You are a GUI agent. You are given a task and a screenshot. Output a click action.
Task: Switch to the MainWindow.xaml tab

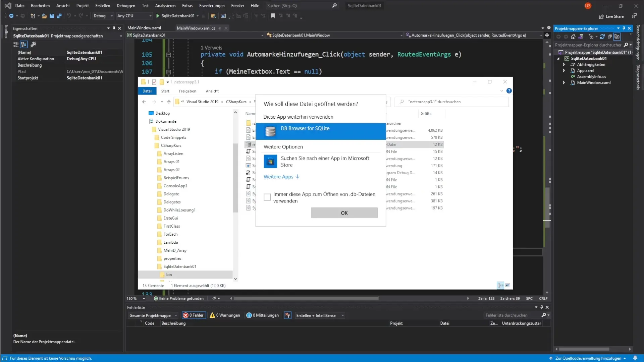click(x=144, y=28)
